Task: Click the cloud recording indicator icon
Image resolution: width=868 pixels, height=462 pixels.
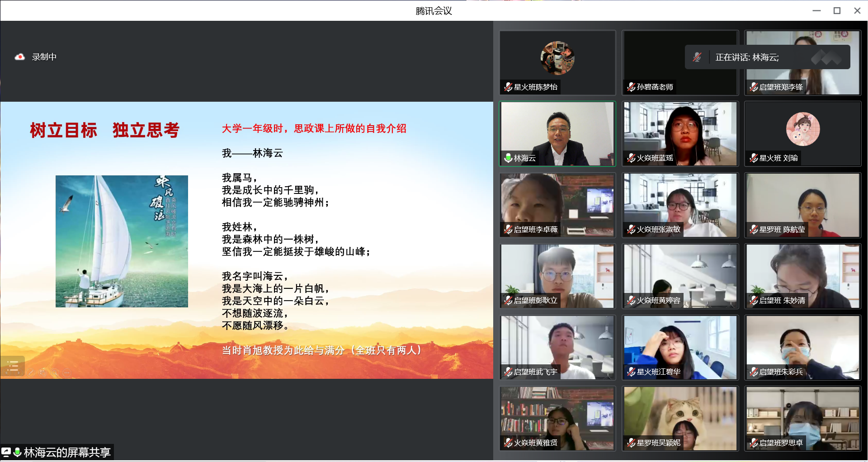Action: [19, 57]
